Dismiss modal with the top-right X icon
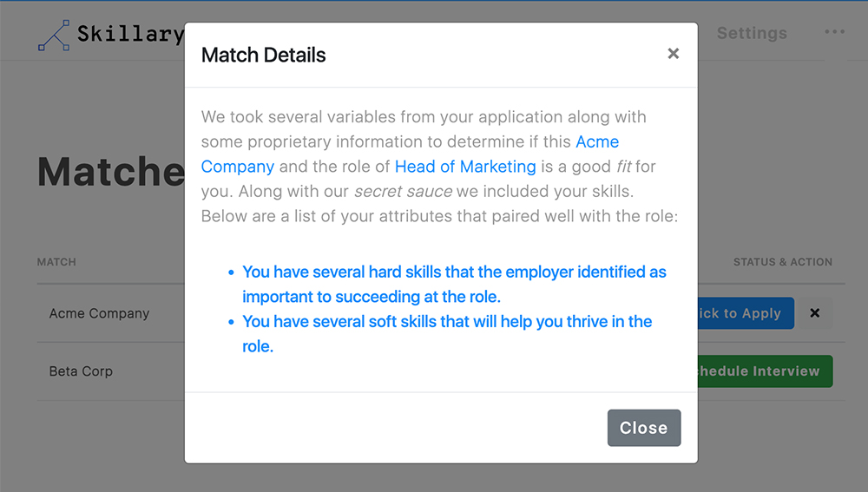Viewport: 868px width, 492px height. 673,54
